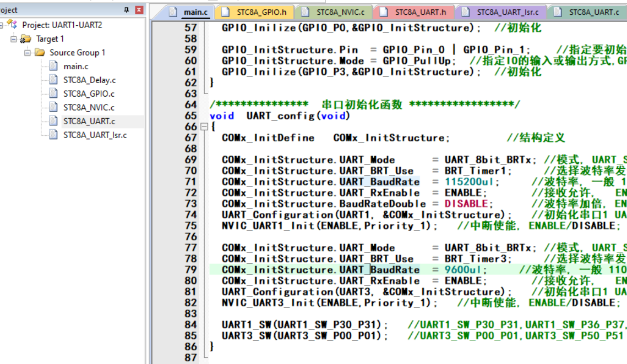Select STC8A_NVIC.c in the project tree
This screenshot has width=627, height=364.
point(89,107)
